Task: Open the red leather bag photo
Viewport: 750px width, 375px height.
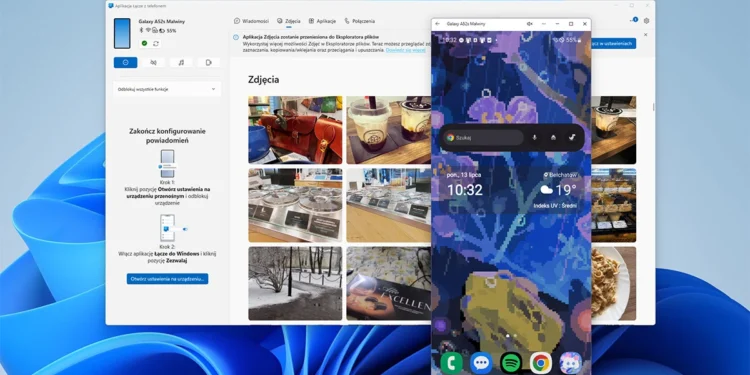Action: 295,130
